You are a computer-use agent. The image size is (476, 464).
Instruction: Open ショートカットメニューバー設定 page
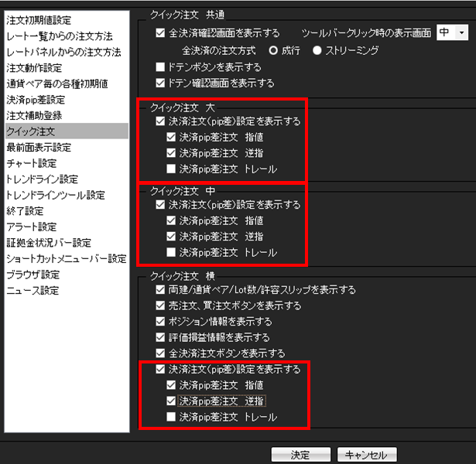click(67, 258)
